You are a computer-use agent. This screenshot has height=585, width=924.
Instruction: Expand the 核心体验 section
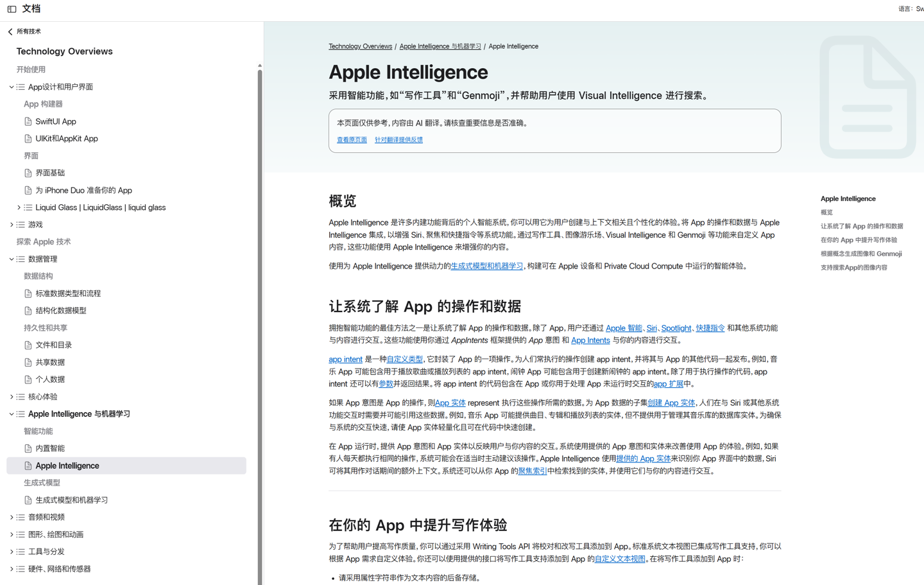[x=11, y=397]
